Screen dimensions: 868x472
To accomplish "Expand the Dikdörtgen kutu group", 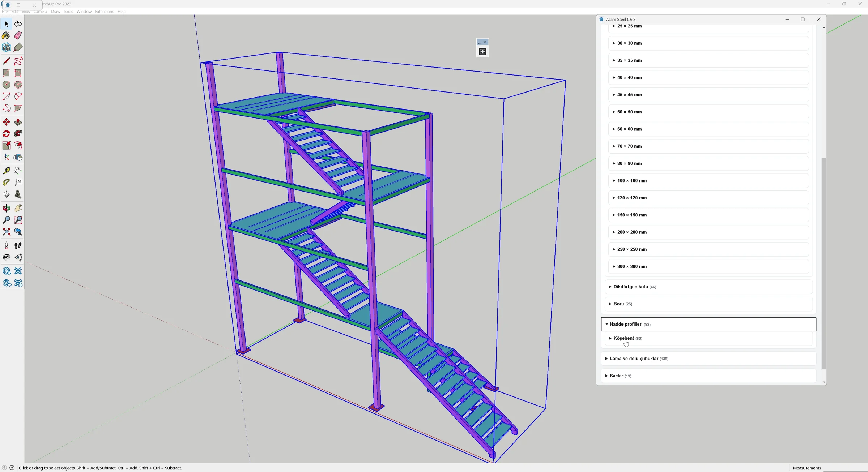I will [708, 287].
